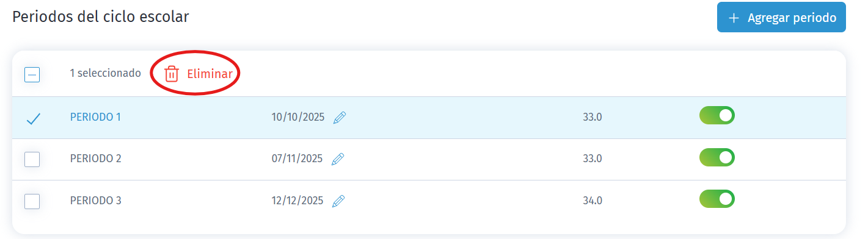The image size is (868, 239).
Task: Click pencil icon next to 07/11/2025
Action: (x=338, y=159)
